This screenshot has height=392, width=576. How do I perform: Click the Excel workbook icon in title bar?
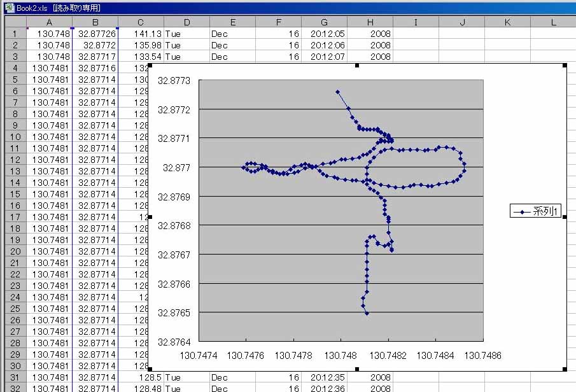tap(9, 8)
